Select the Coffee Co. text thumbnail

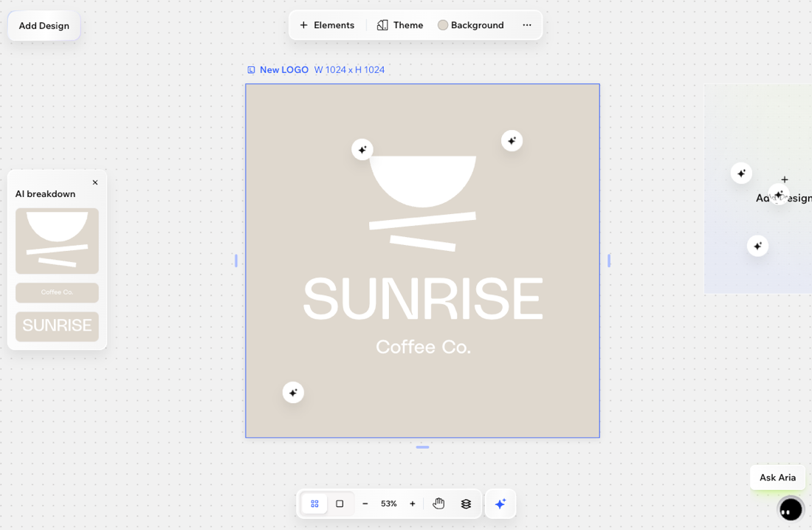(57, 292)
